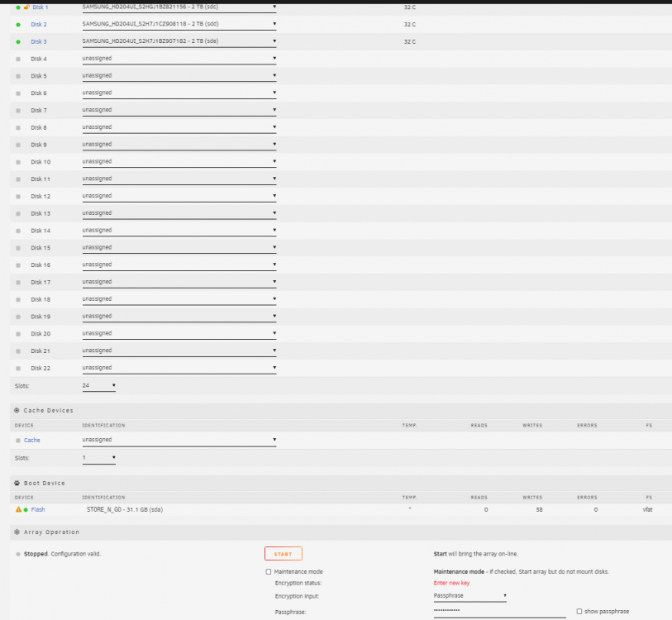
Task: Click the Cache Devices section icon
Action: coord(17,410)
